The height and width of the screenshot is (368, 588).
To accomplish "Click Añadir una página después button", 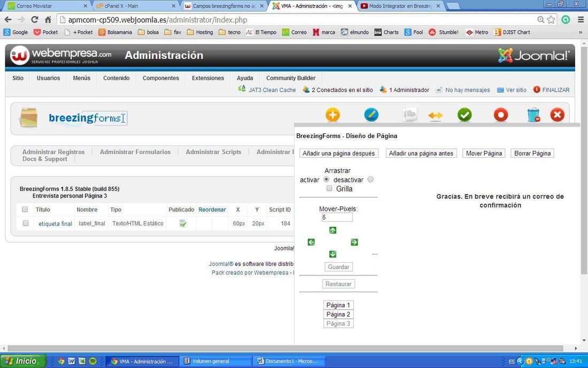I will pos(338,154).
